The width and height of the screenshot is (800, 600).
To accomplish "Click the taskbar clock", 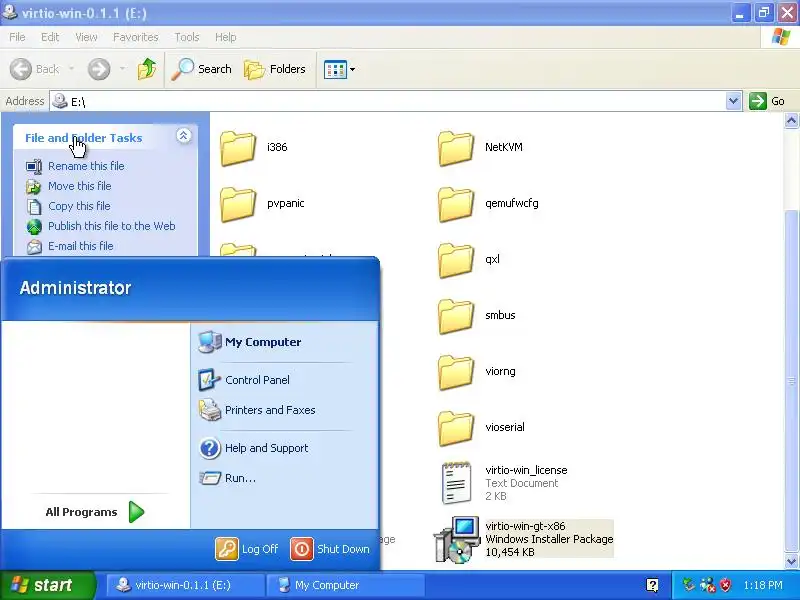I will (763, 585).
